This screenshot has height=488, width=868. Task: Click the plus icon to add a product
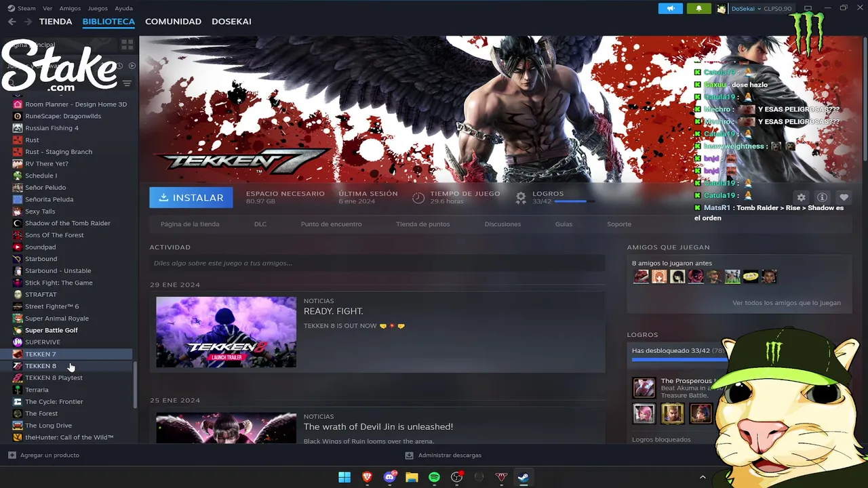[12, 455]
